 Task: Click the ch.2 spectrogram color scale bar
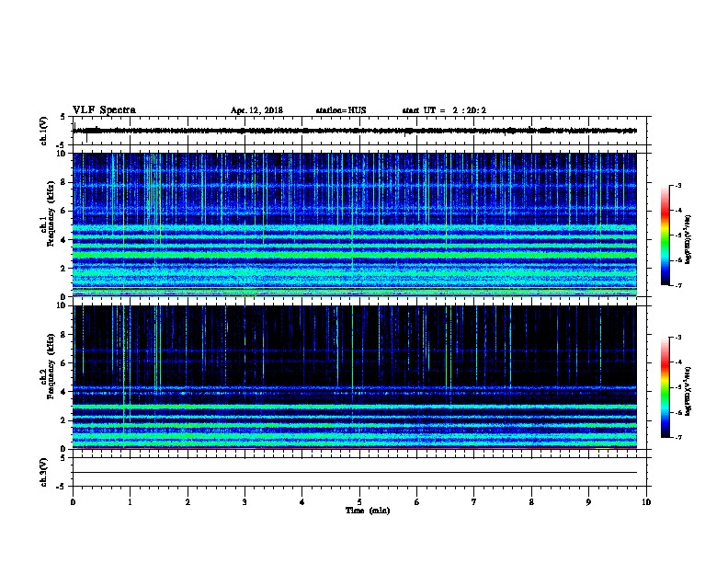665,387
